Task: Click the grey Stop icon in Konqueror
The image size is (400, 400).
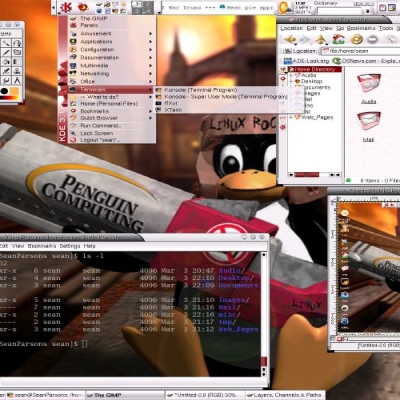Action: pyautogui.click(x=372, y=40)
